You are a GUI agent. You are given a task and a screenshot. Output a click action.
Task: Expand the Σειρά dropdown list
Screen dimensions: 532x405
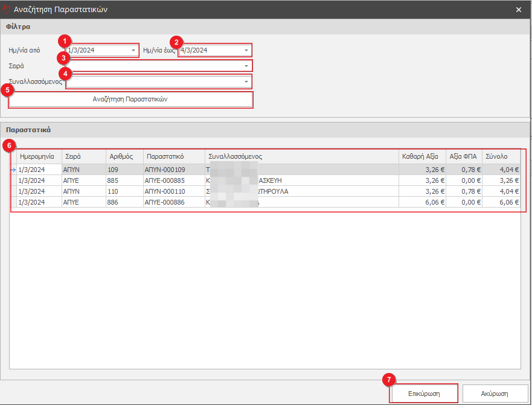pos(246,66)
